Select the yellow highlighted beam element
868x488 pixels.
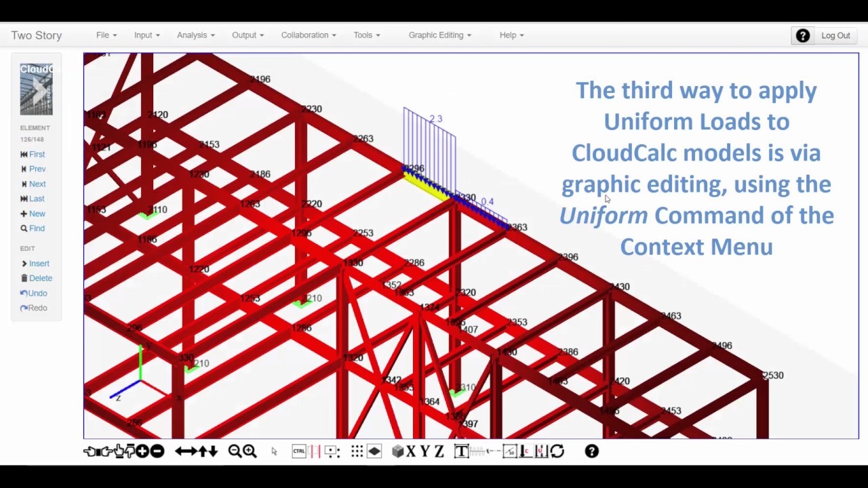click(429, 186)
